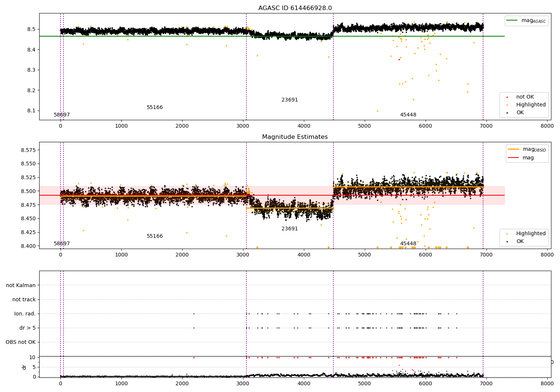Viewport: 560px width, 392px height.
Task: Click the red line sample beside 'mag' legend
Action: click(x=514, y=158)
